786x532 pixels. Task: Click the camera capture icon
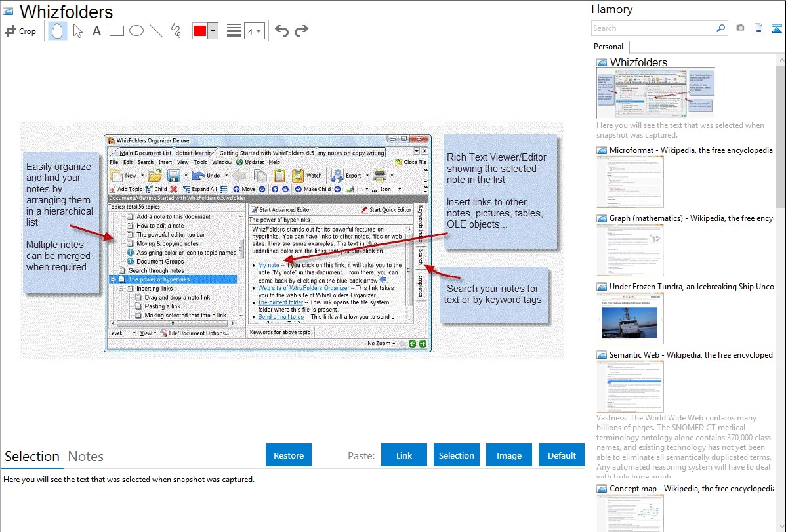point(740,28)
